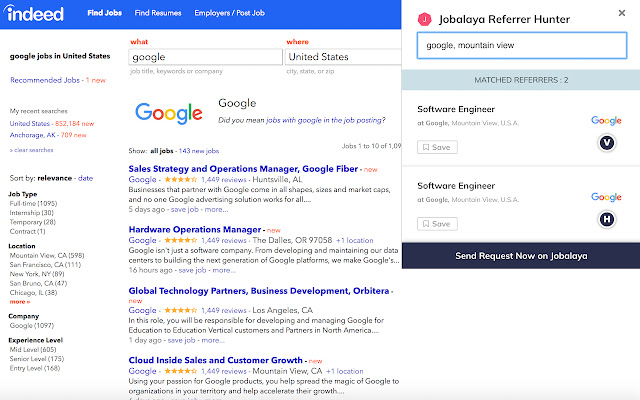
Task: Filter location San Bruno, CA
Action: pos(38,283)
